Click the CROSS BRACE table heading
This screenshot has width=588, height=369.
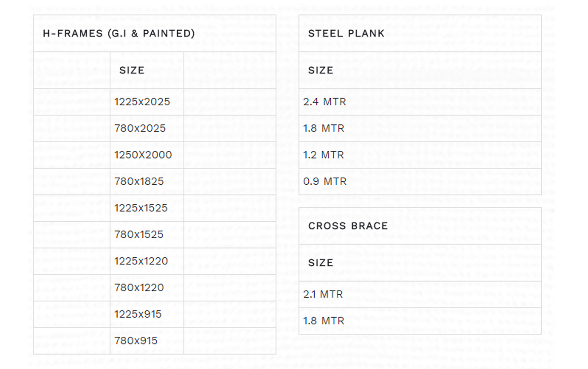pyautogui.click(x=348, y=226)
